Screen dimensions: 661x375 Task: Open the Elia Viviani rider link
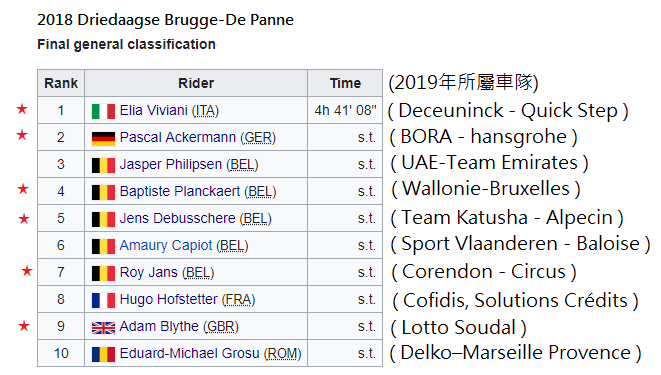coord(153,110)
